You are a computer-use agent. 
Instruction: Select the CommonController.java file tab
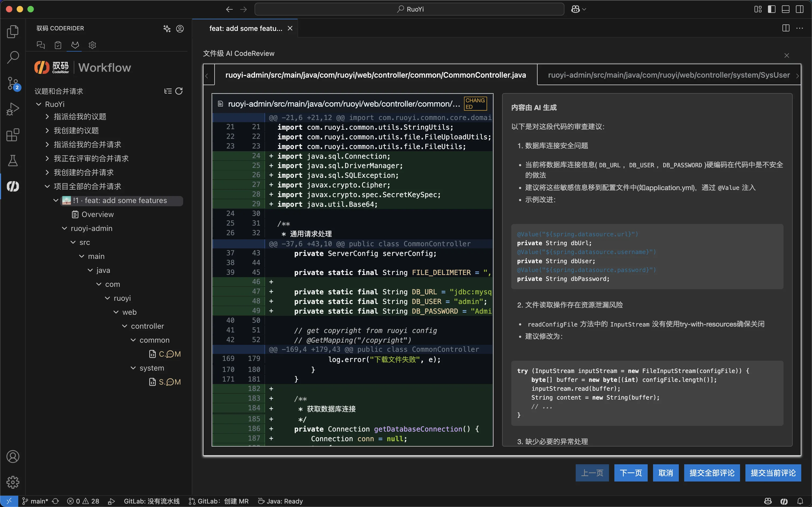(x=375, y=75)
